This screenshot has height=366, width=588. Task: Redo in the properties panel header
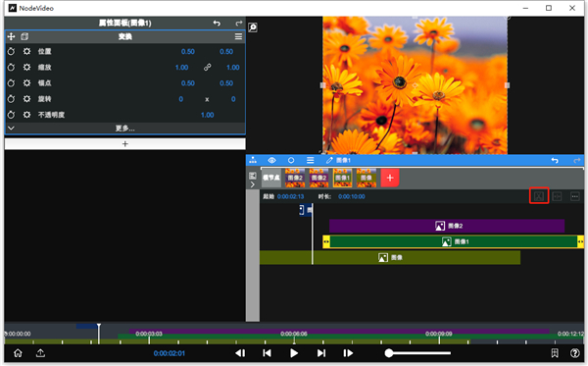tap(238, 23)
